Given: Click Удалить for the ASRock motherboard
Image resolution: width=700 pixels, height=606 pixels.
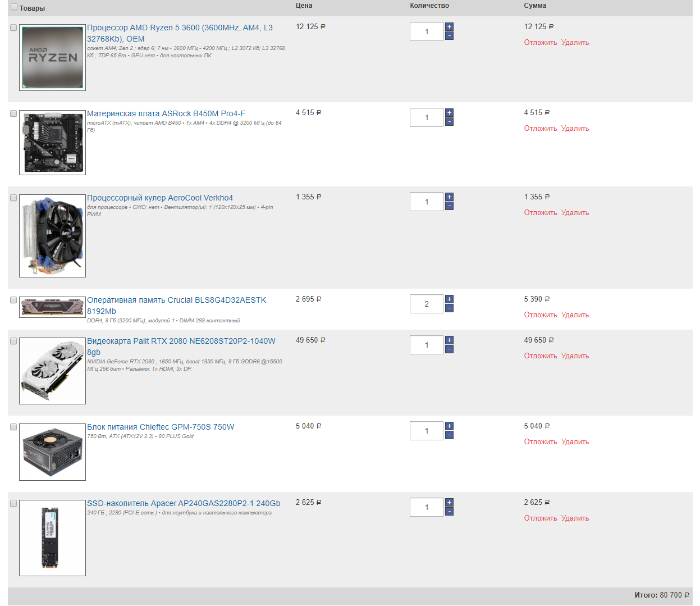Looking at the screenshot, I should tap(575, 129).
